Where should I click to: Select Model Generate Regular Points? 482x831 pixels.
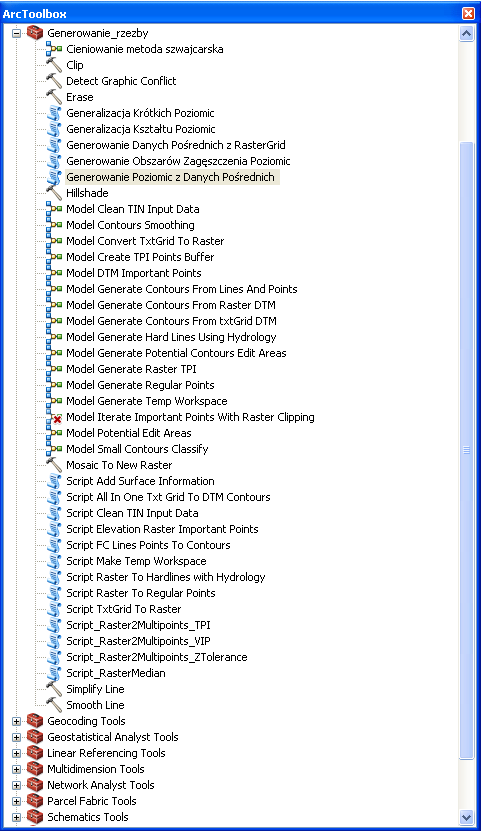[140, 385]
